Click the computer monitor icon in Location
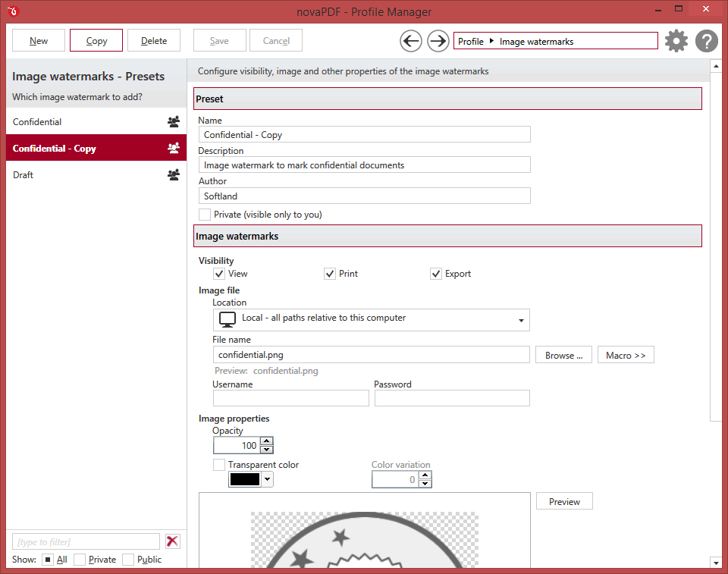The image size is (728, 574). pyautogui.click(x=227, y=319)
